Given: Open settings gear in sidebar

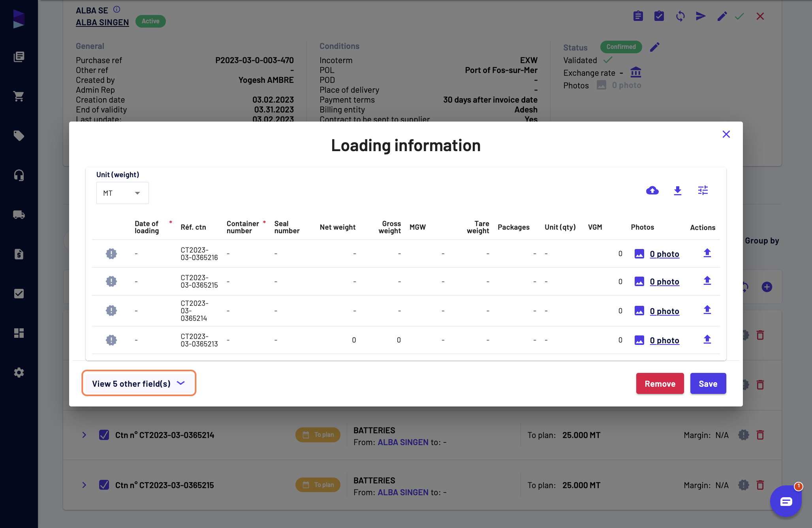Looking at the screenshot, I should (x=19, y=373).
